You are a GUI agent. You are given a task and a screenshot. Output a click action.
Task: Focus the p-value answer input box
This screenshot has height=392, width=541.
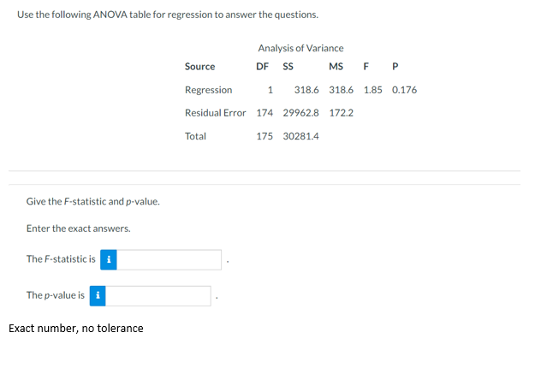point(158,296)
